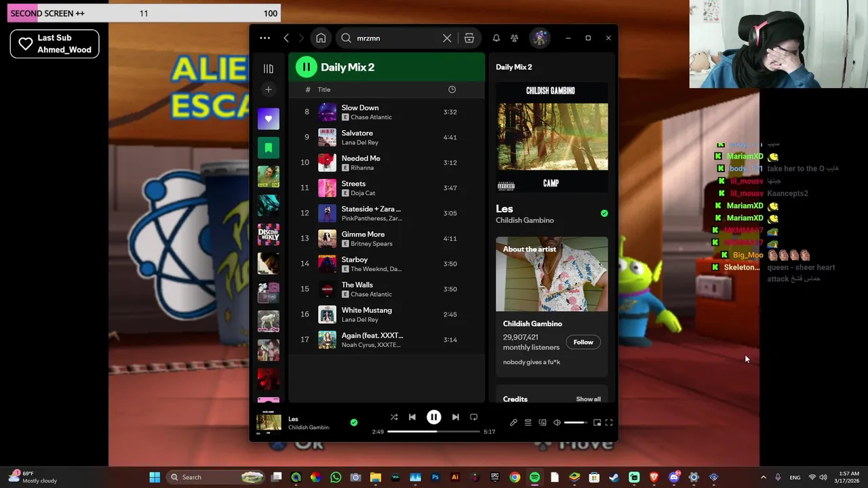Image resolution: width=868 pixels, height=488 pixels.
Task: Sort by Title column header
Action: point(324,89)
